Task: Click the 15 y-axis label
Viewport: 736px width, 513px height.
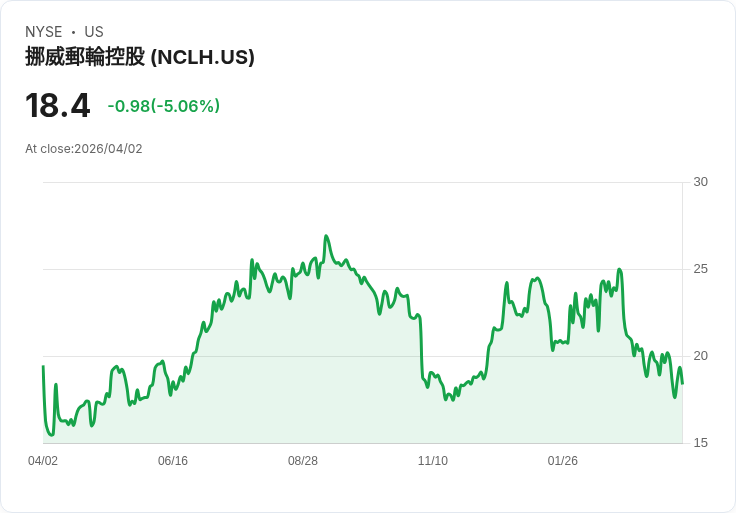Action: pyautogui.click(x=700, y=443)
